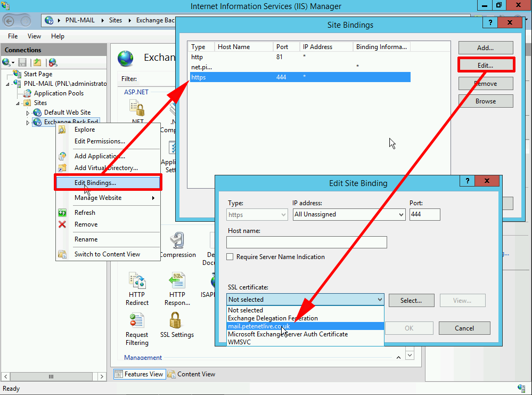Select the net.pipe binding row

[300, 67]
